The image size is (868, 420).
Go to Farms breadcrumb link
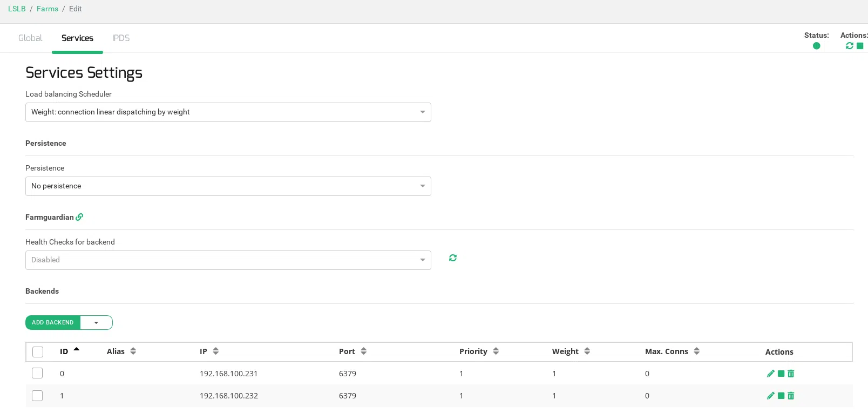pyautogui.click(x=48, y=9)
